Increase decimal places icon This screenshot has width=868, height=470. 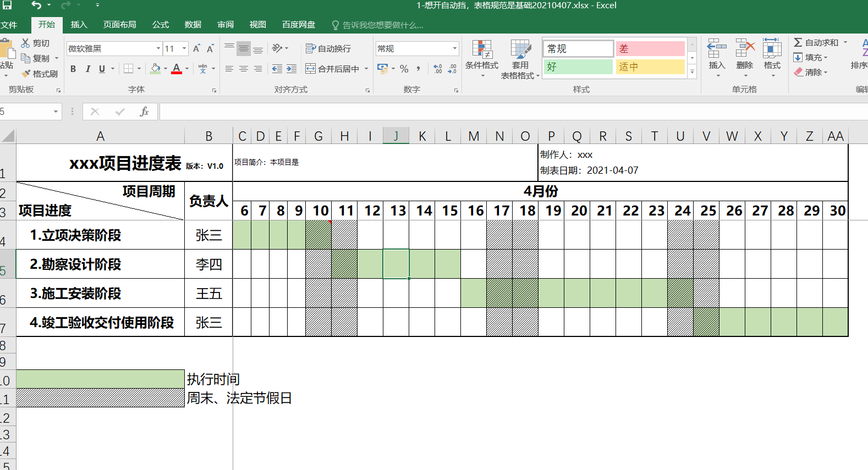tap(438, 69)
